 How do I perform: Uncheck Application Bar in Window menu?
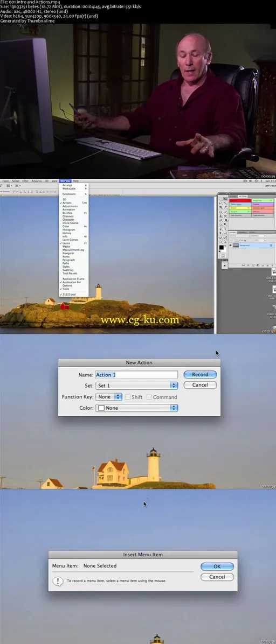coord(73,282)
